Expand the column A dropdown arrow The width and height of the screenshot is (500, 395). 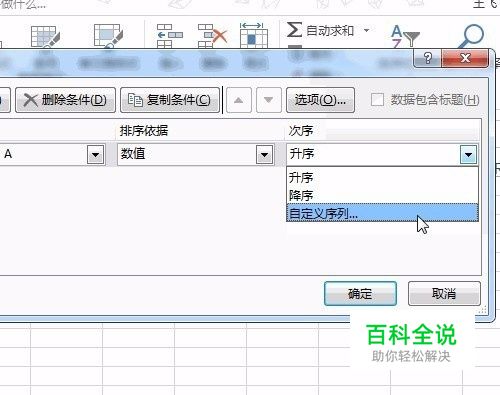(x=96, y=154)
